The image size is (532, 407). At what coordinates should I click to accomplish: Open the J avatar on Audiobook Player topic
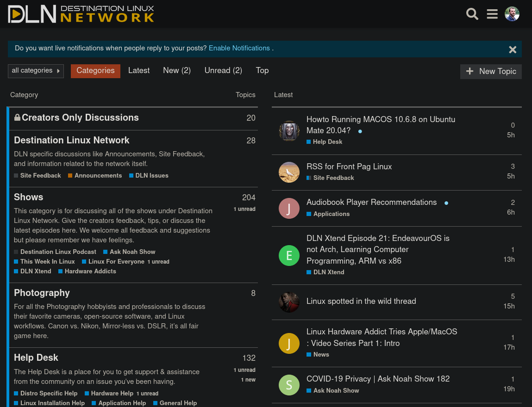coord(289,208)
